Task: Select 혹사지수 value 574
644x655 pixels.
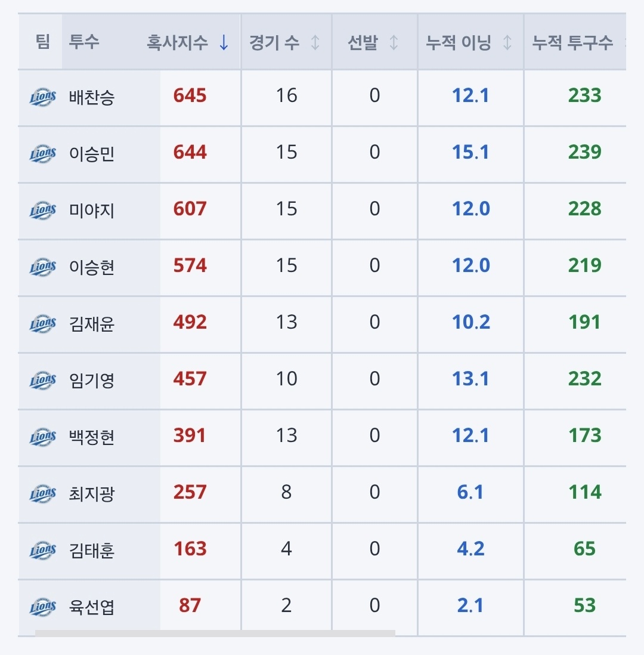Action: coord(190,265)
